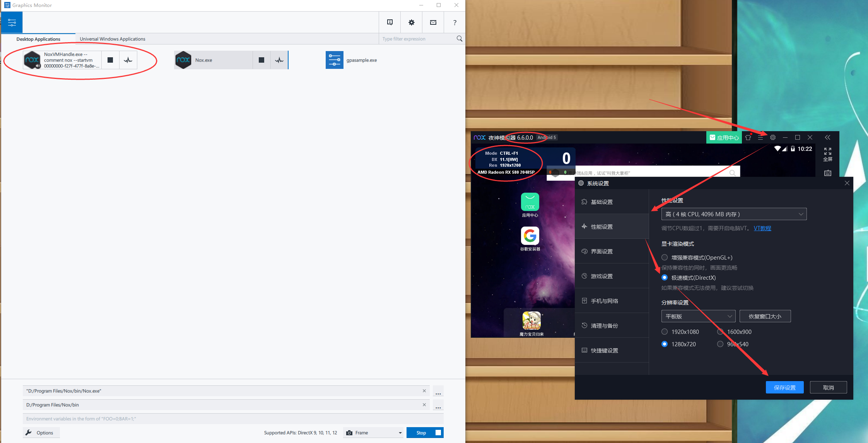Open Nox emulator settings gear icon
The height and width of the screenshot is (443, 868).
[x=773, y=137]
